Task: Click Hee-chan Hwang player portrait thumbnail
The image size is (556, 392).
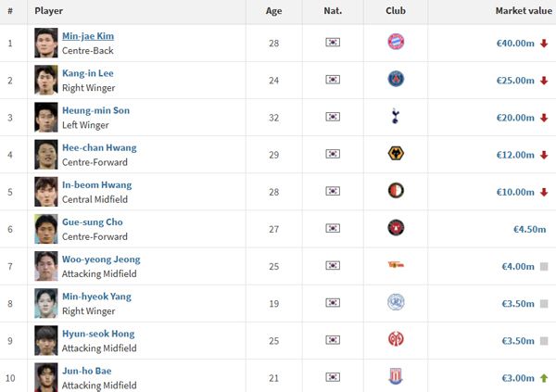Action: pos(45,154)
